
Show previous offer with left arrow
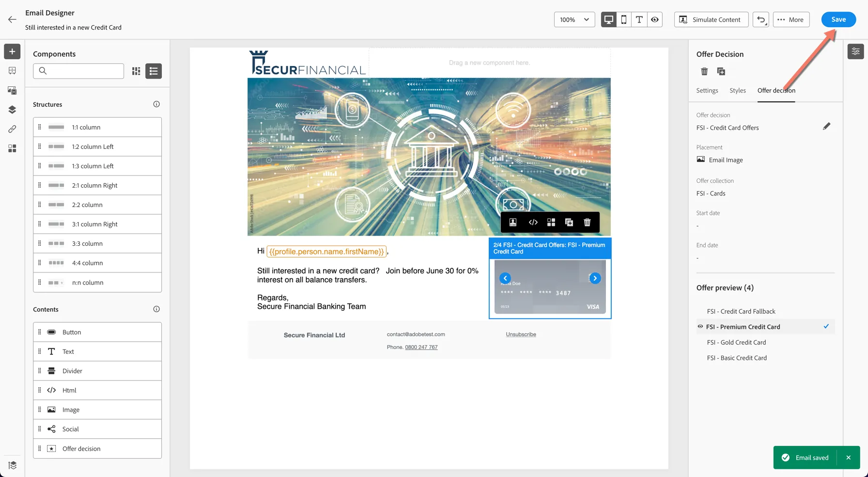pos(505,278)
